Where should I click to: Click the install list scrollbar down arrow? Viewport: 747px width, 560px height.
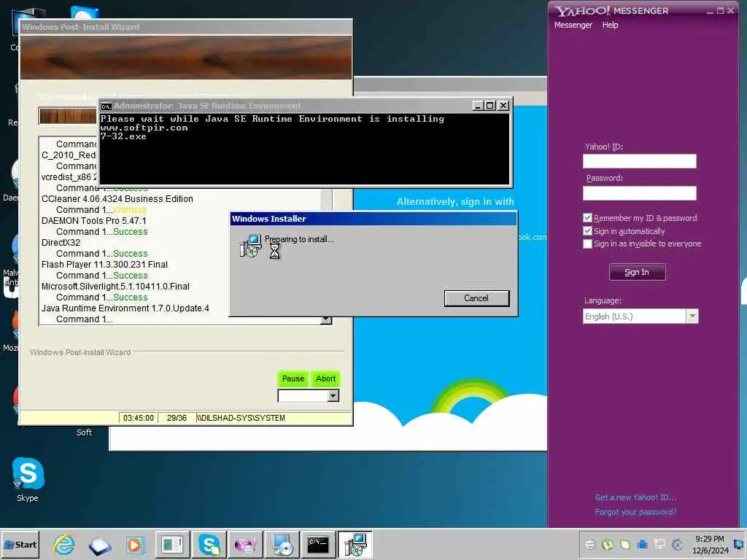(326, 319)
